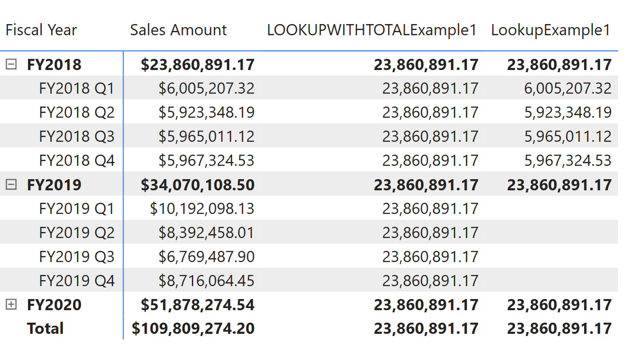Viewport: 644px width, 348px height.
Task: Select the FY2019 Q3 row label
Action: click(x=77, y=256)
